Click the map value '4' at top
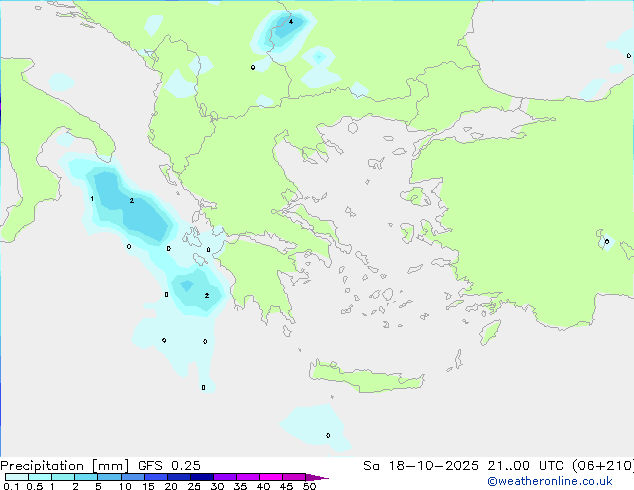This screenshot has width=634, height=490. point(291,21)
